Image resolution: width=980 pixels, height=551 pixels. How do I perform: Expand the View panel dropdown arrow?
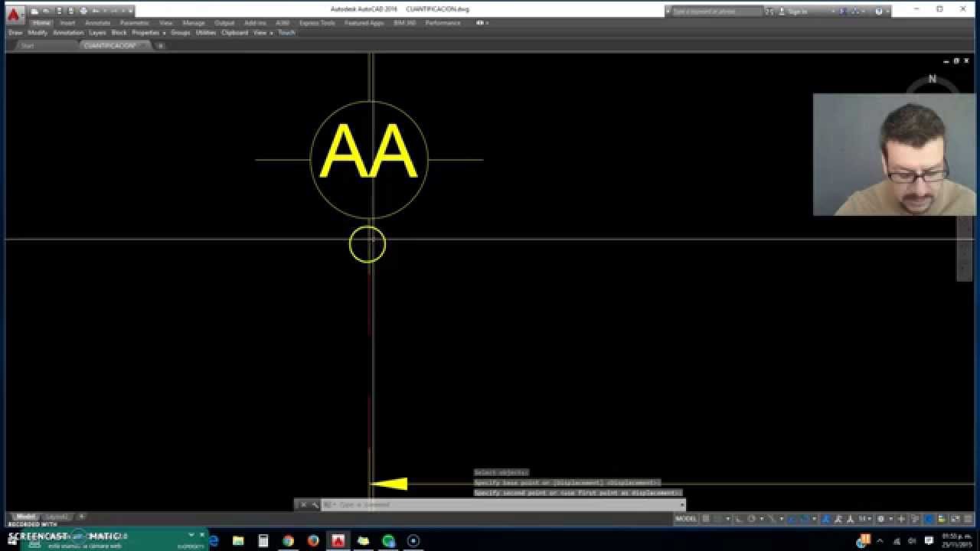point(271,33)
